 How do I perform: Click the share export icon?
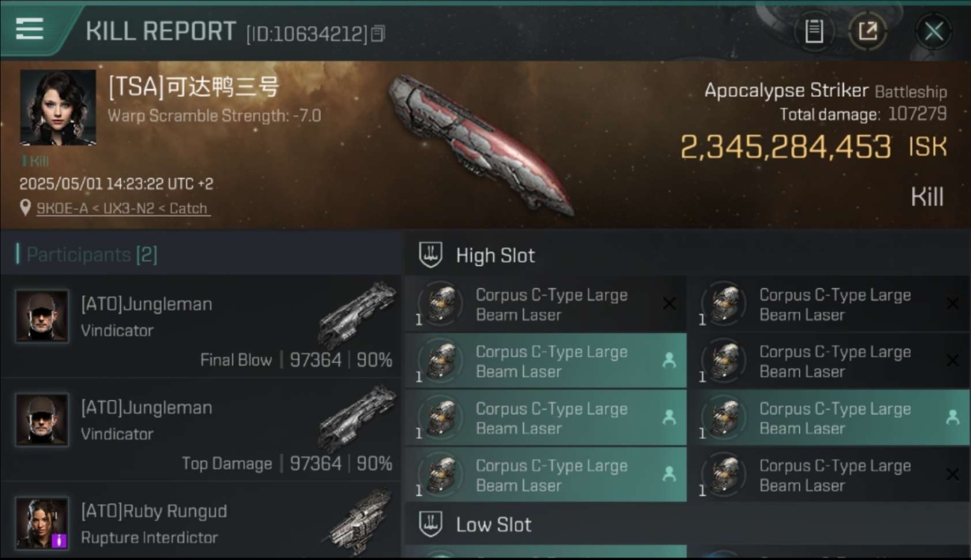click(868, 31)
